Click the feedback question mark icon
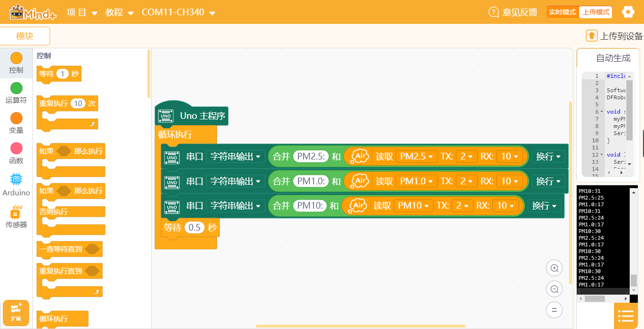The height and width of the screenshot is (329, 644). point(493,12)
